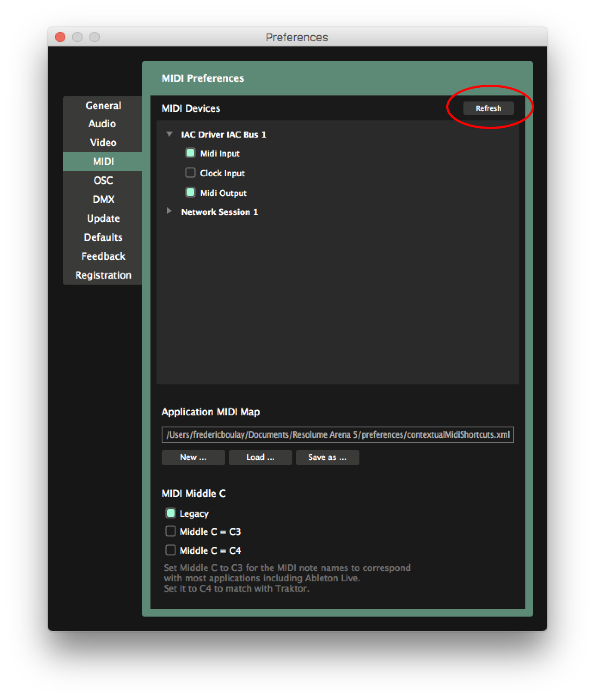Go to the Video preferences tab
This screenshot has width=595, height=700.
click(x=103, y=143)
